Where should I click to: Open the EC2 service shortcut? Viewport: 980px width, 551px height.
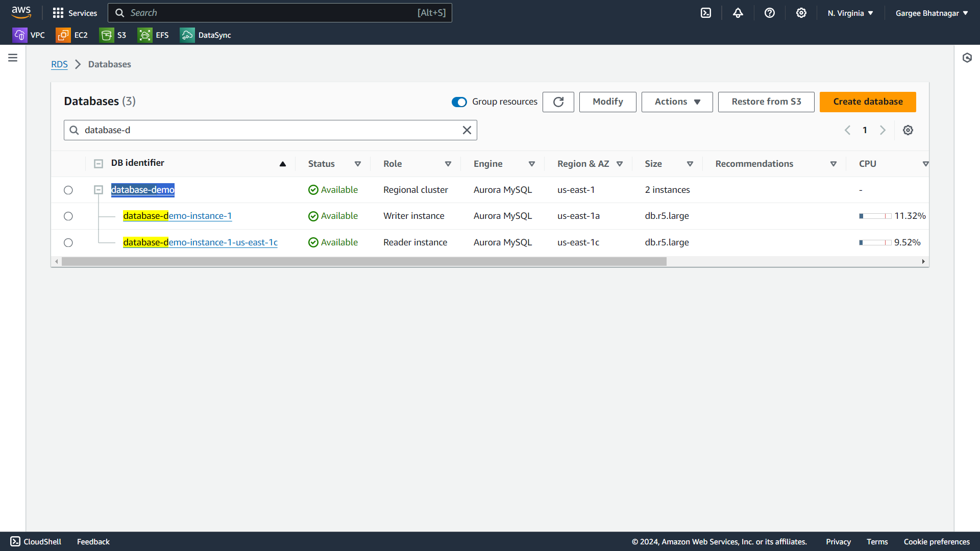[72, 35]
